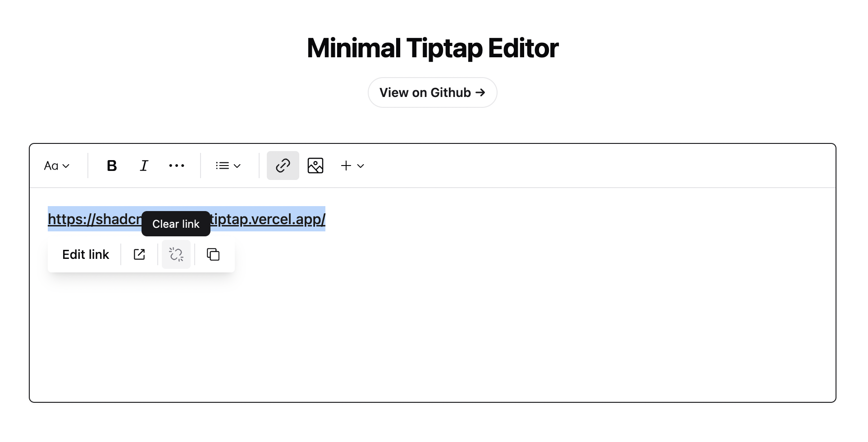This screenshot has height=442, width=868.
Task: Insert an image into the editor
Action: coord(315,166)
